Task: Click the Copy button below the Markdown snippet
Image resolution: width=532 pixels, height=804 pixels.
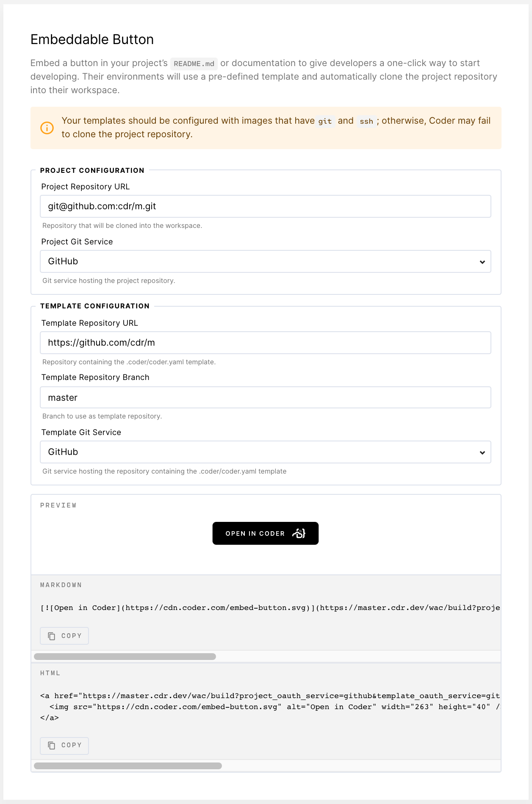Action: coord(64,635)
